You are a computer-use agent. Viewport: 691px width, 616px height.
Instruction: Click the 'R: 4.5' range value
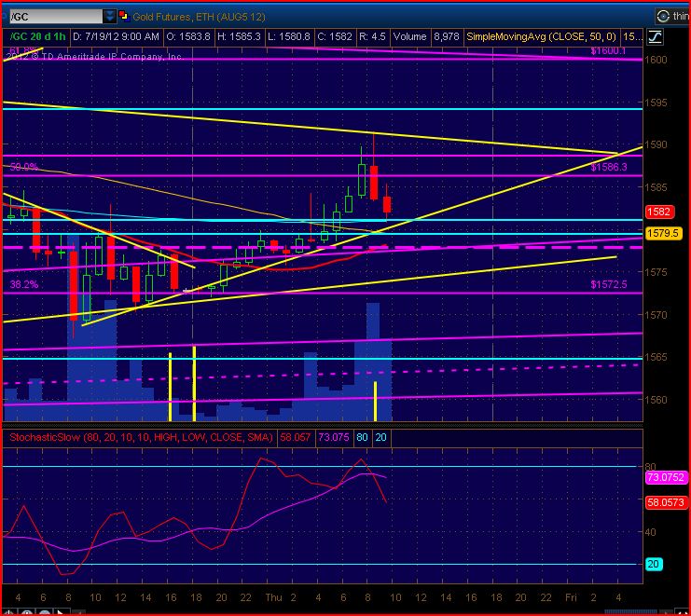[372, 36]
